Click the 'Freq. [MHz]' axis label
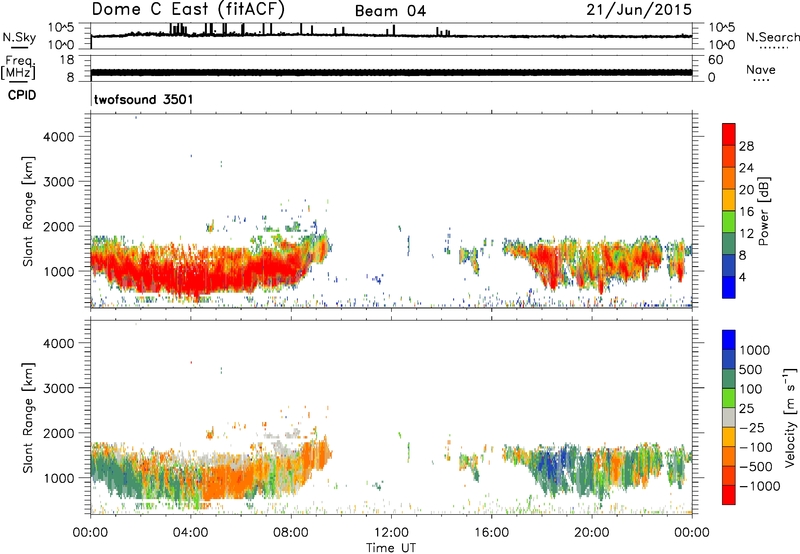The image size is (800, 554). pyautogui.click(x=18, y=67)
